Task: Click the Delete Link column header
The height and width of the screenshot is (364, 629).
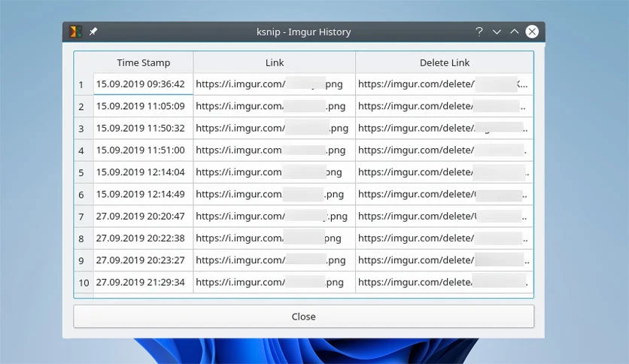Action: [445, 62]
